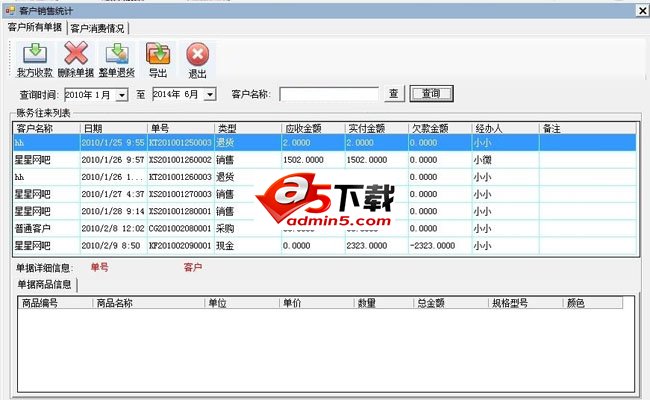Click the 颜色 column header
The height and width of the screenshot is (400, 650).
tap(593, 303)
